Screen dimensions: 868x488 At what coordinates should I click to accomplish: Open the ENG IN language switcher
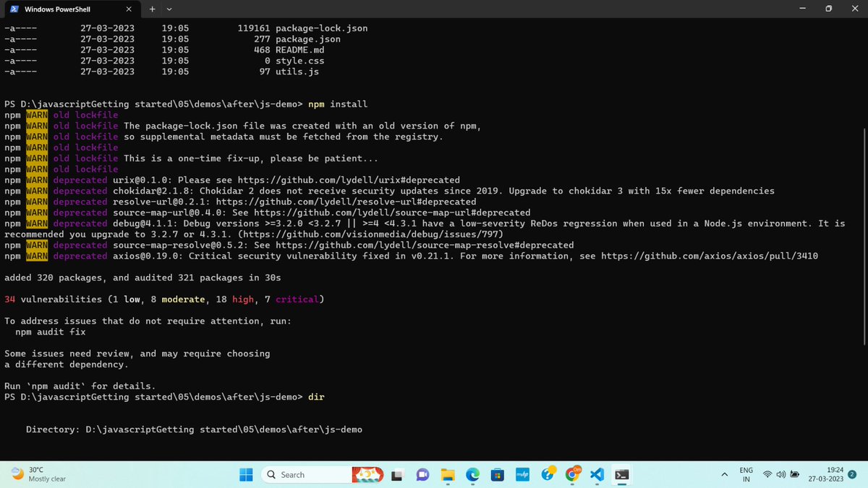[746, 475]
